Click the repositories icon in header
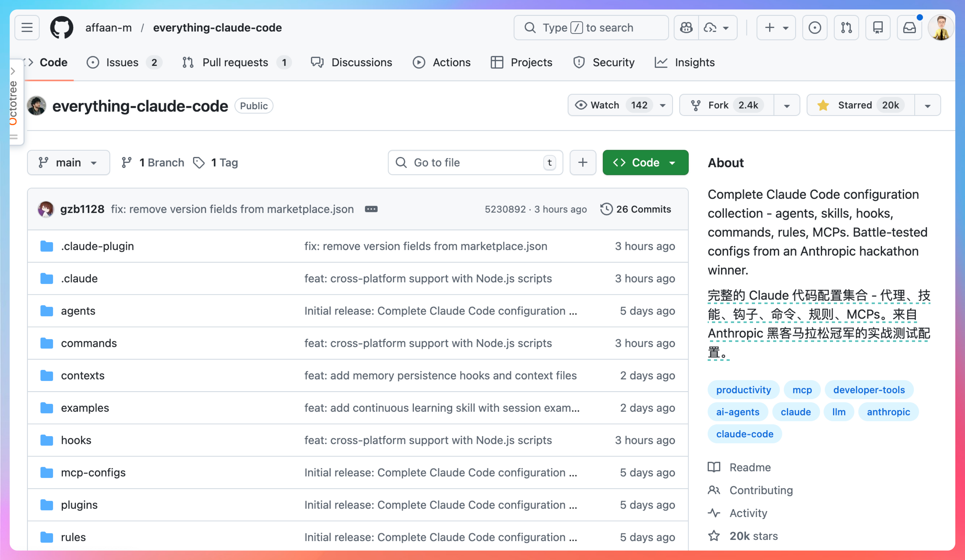965x560 pixels. pos(878,28)
